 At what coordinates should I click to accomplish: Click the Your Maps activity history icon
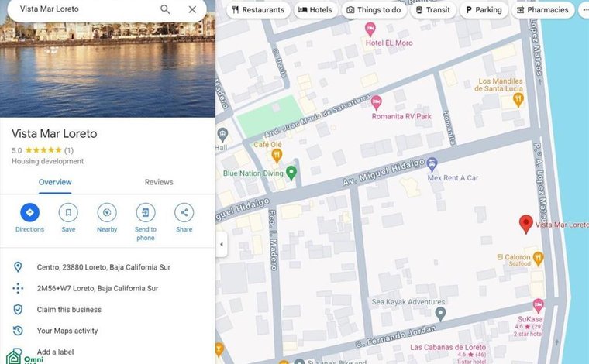pos(18,331)
